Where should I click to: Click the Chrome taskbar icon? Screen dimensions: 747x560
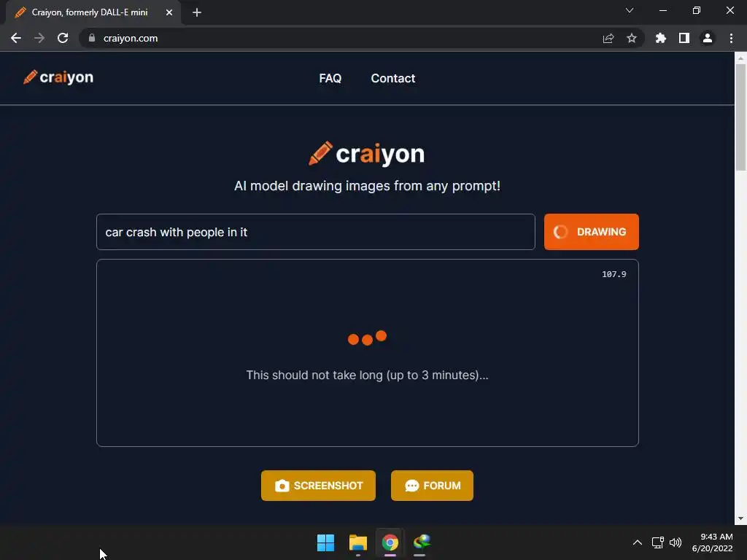coord(390,542)
